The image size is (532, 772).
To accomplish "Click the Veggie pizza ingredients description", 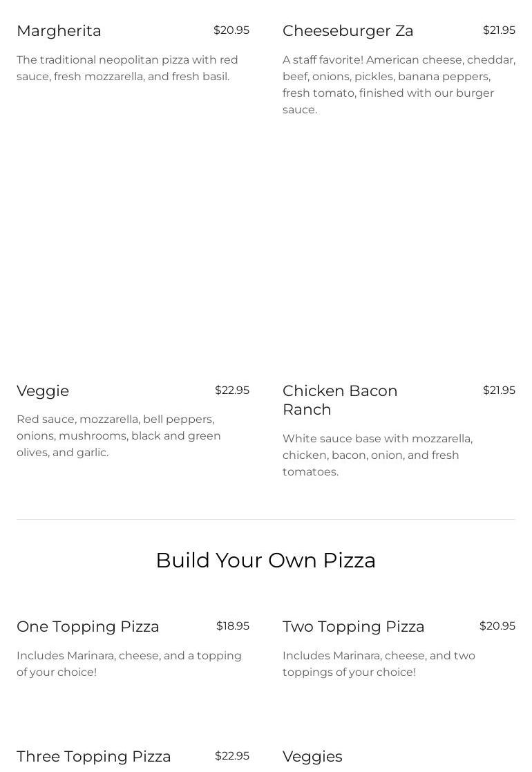I will point(119,436).
